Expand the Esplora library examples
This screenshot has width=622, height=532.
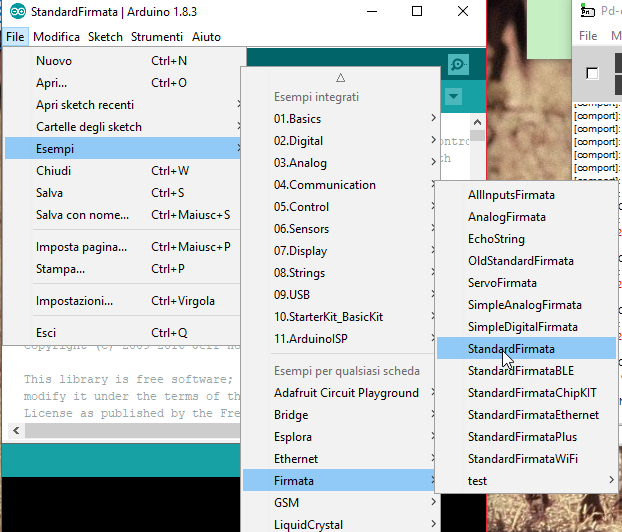339,437
